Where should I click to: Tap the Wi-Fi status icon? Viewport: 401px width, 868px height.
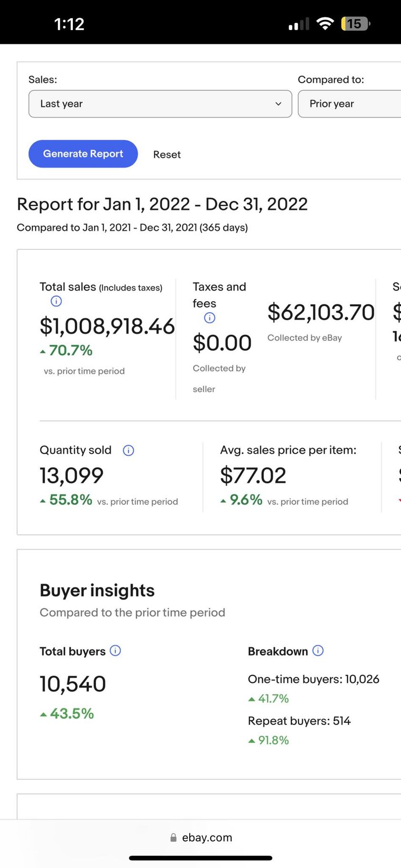(325, 23)
